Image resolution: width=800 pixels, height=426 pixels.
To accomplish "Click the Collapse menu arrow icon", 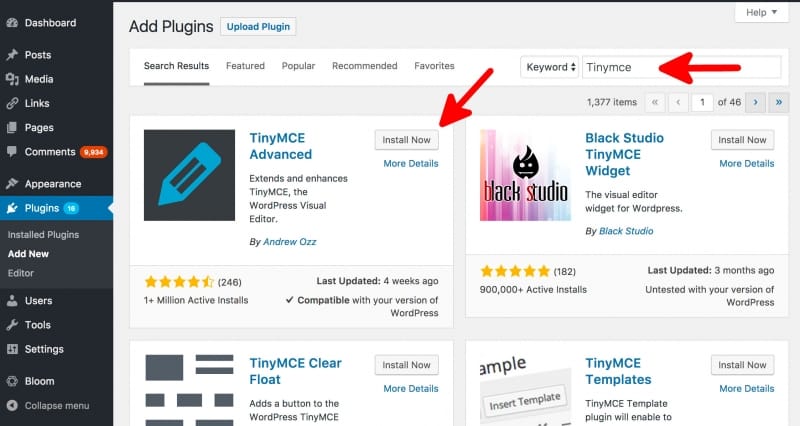I will (11, 406).
